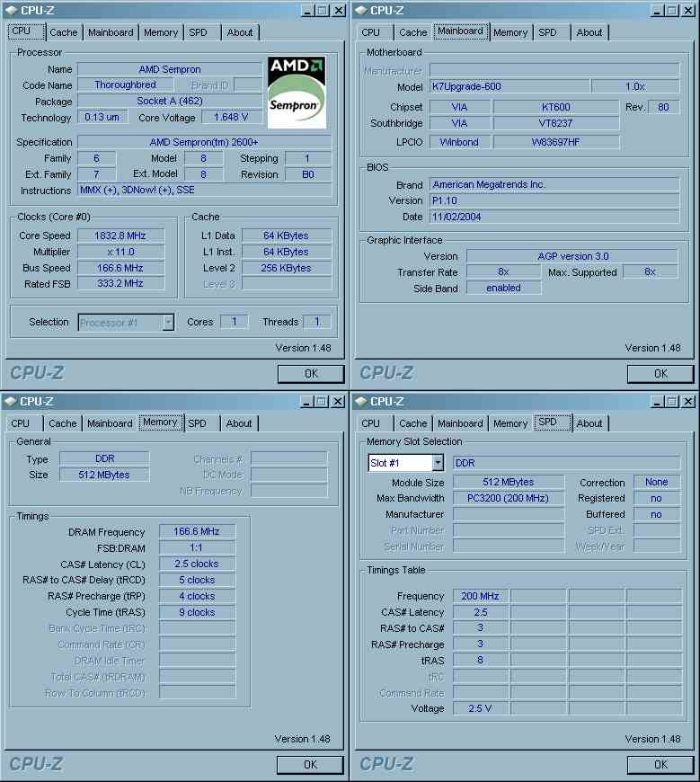The image size is (700, 782).
Task: Click the x 11.0 multiplier value
Action: point(120,252)
